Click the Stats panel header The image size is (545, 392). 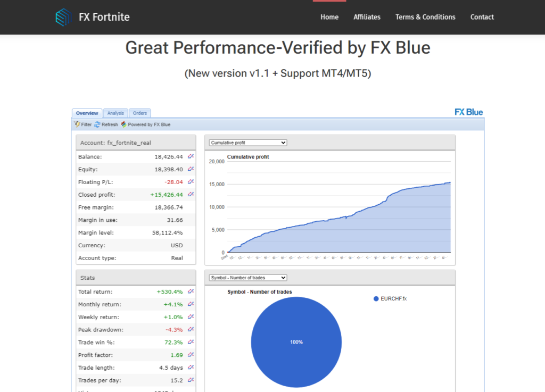[136, 278]
